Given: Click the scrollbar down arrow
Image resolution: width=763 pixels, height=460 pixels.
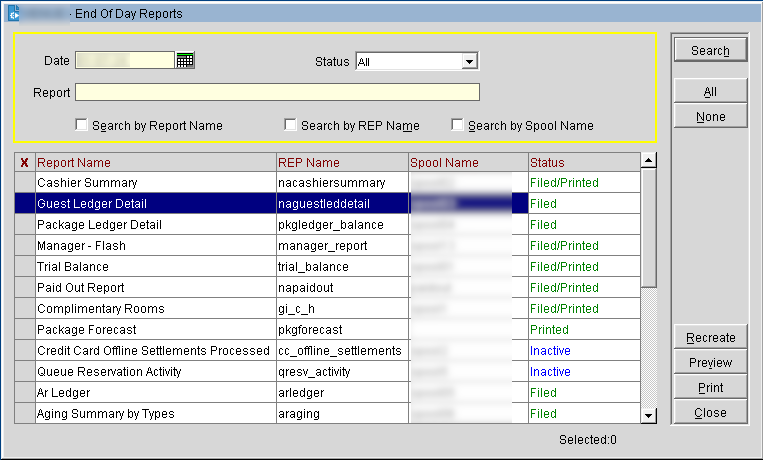Looking at the screenshot, I should point(648,415).
